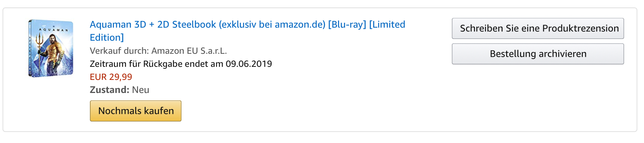This screenshot has width=644, height=143.
Task: Click the "Amazon EU S.a.r.L." seller name
Action: (x=189, y=51)
